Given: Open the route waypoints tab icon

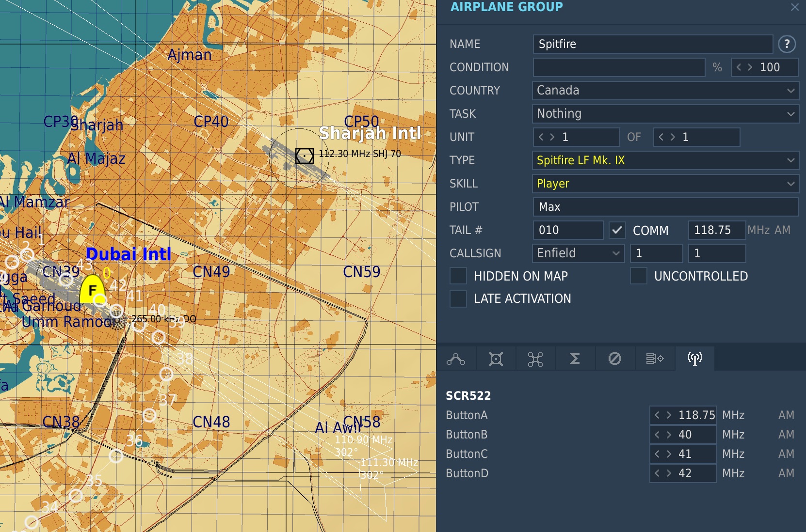Looking at the screenshot, I should click(x=456, y=359).
